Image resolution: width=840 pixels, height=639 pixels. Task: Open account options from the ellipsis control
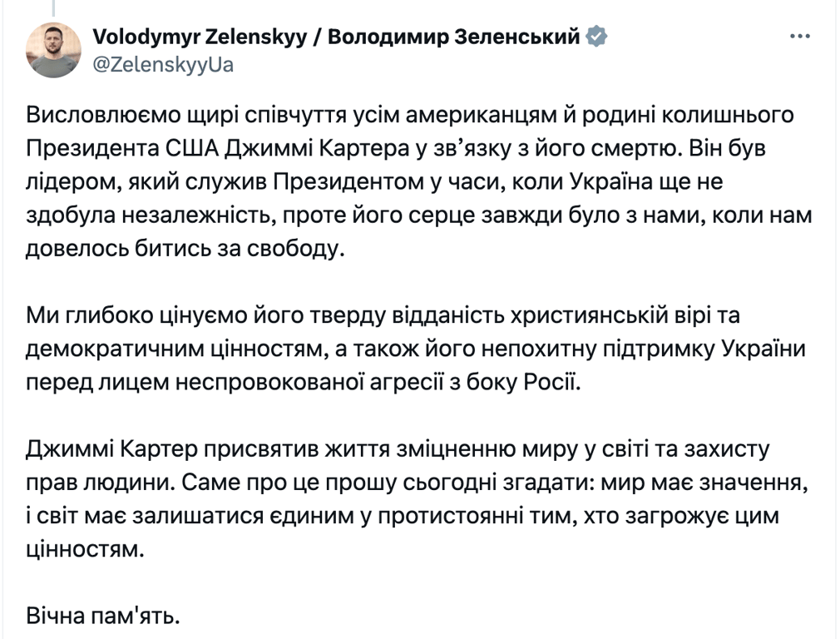click(x=801, y=35)
